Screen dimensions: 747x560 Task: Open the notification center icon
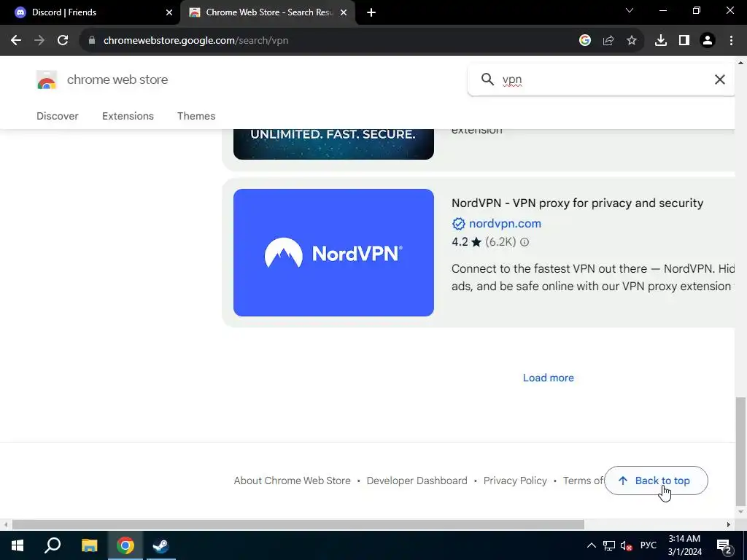tap(724, 545)
